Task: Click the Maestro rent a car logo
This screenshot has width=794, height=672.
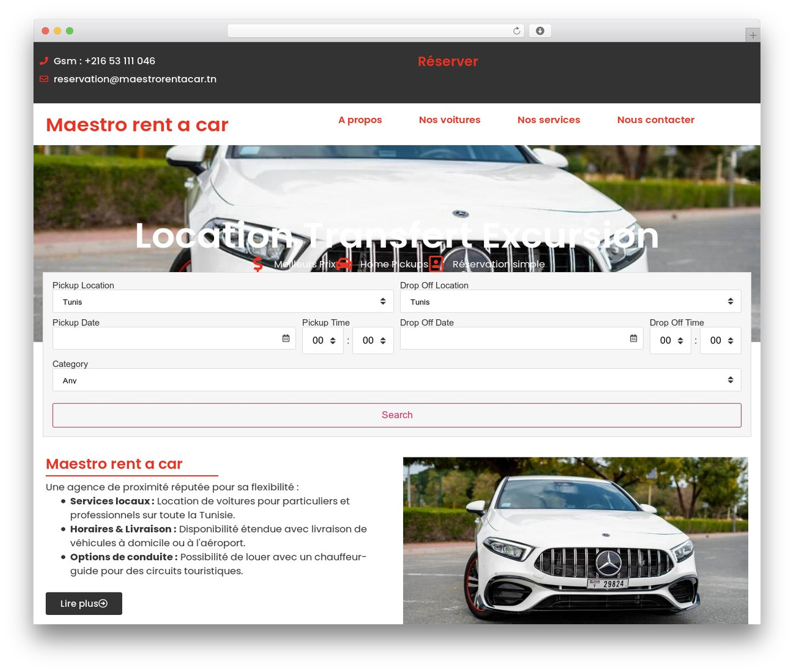Action: pyautogui.click(x=137, y=125)
